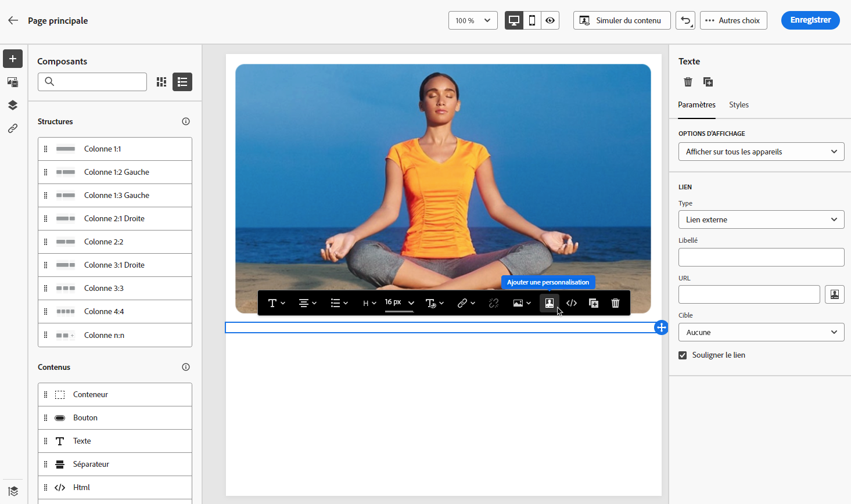Select the Colonne 3:1 Droite structure
This screenshot has height=504, width=851.
(115, 265)
